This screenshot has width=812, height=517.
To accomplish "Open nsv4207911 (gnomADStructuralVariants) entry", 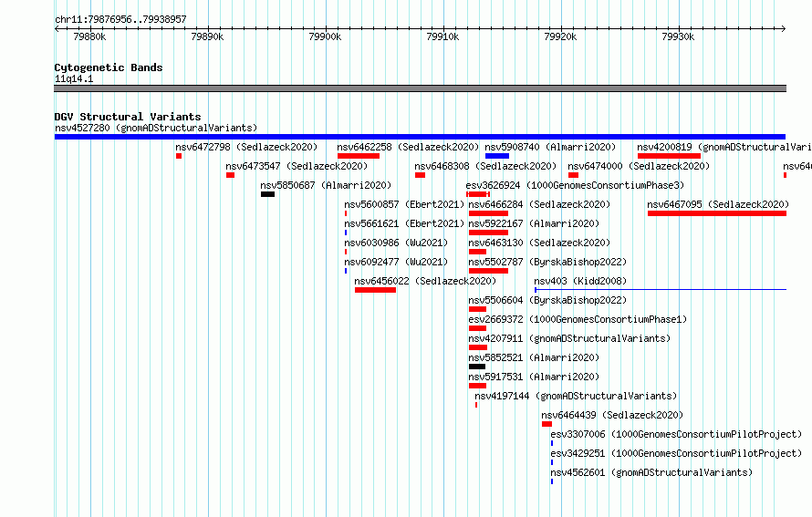I will point(569,338).
